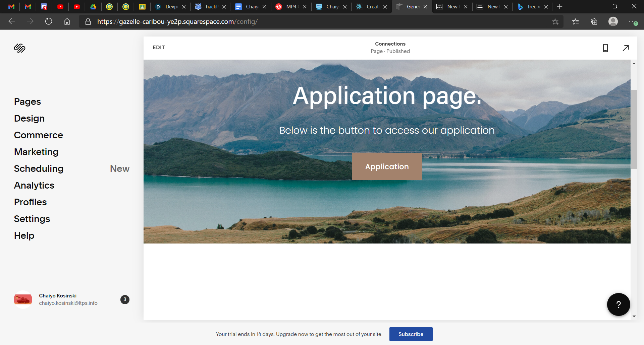Refresh the current page

click(x=49, y=21)
